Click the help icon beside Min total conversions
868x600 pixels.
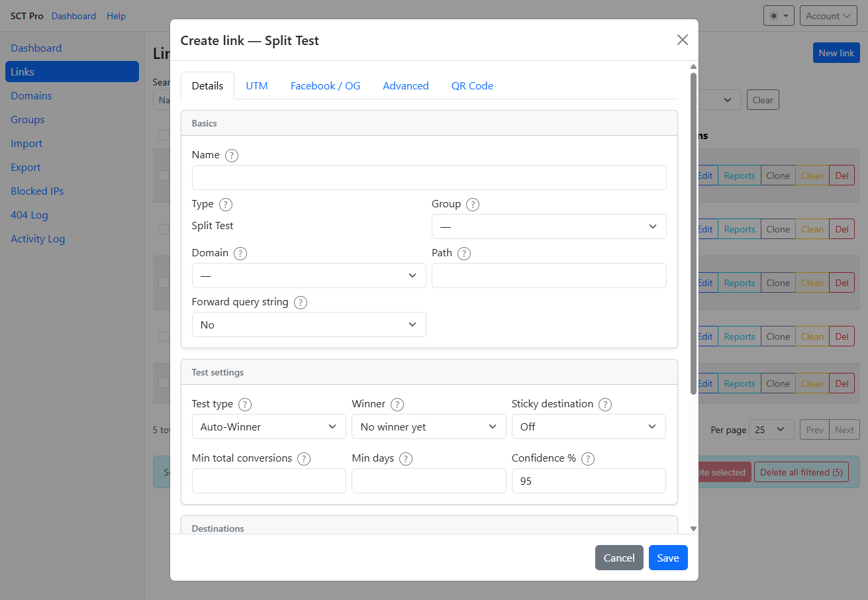click(304, 459)
